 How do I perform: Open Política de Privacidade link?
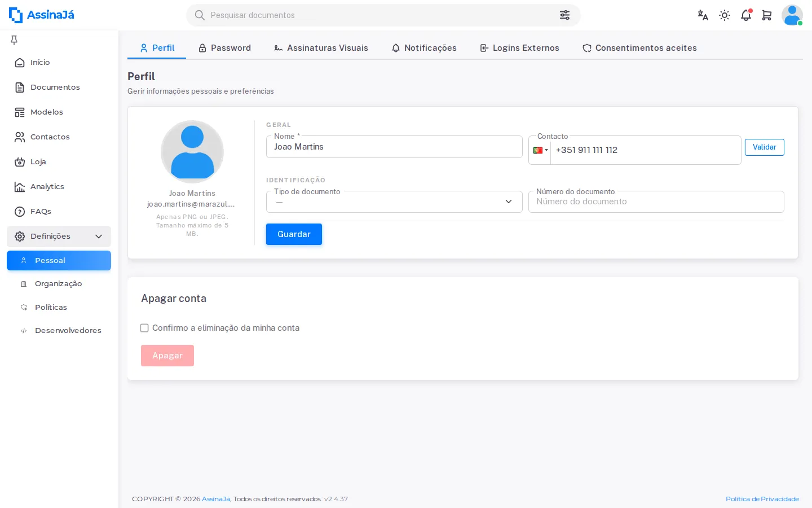coord(762,499)
